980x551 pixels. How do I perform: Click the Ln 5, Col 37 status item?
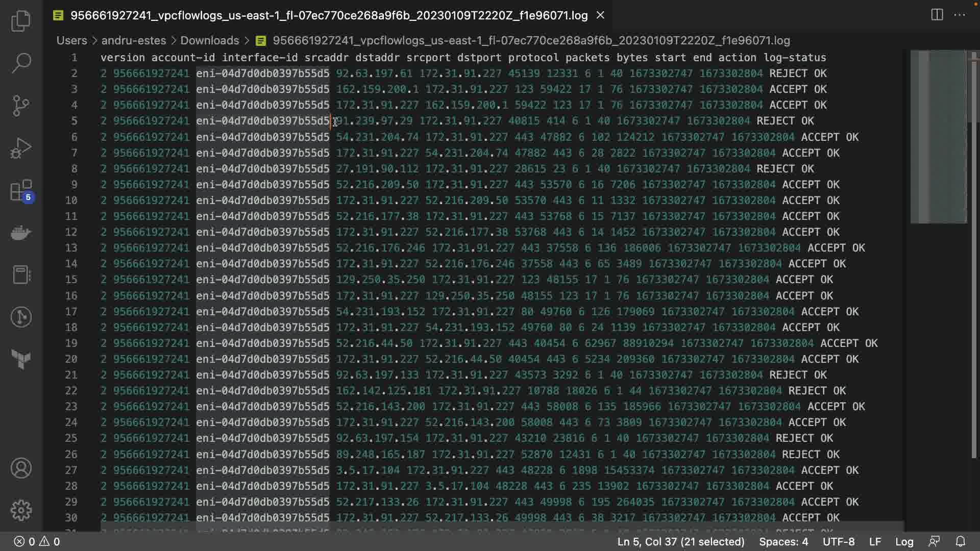tap(680, 541)
